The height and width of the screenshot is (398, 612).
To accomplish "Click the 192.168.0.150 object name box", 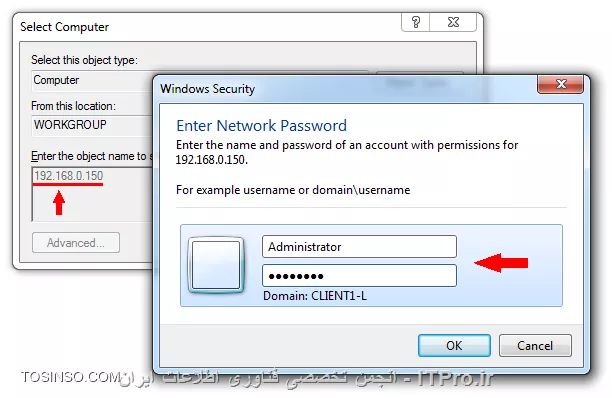I will [x=92, y=194].
